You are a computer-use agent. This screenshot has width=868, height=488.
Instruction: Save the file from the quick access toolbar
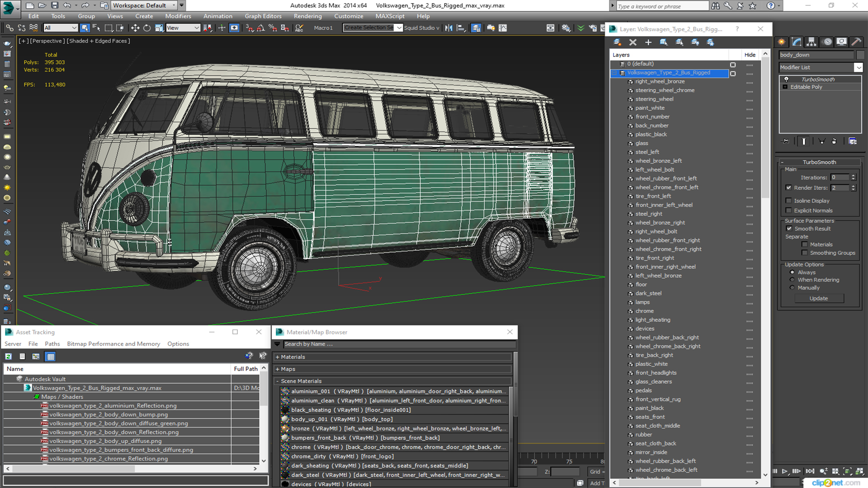click(54, 5)
